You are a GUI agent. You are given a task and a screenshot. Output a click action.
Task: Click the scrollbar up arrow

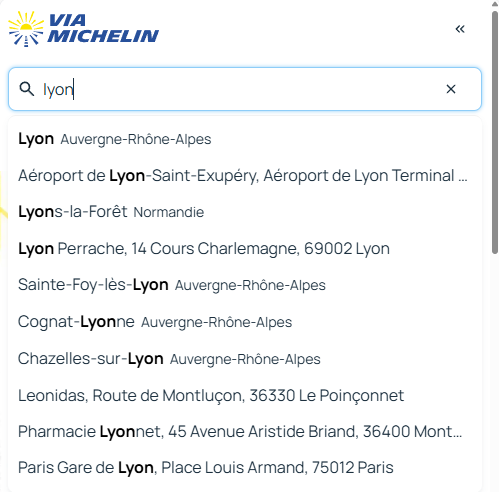(495, 3)
